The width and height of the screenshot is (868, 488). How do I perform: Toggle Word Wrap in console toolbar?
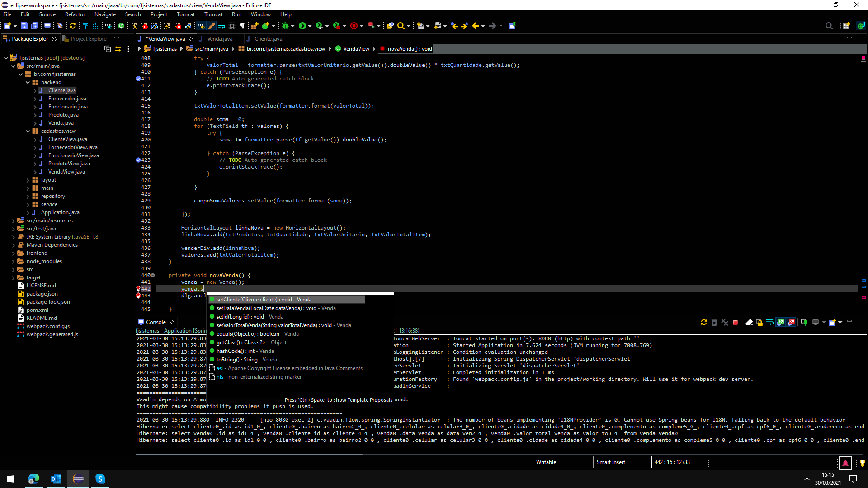click(x=769, y=322)
